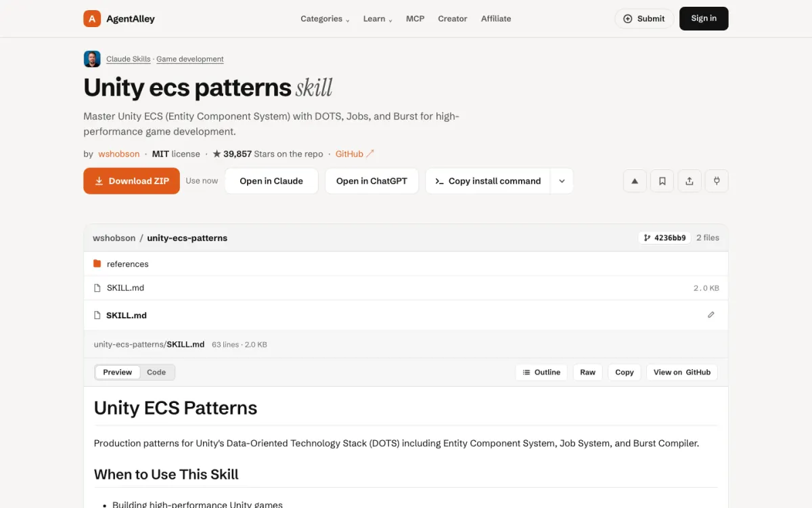
Task: Open the Claude Skills breadcrumb link
Action: tap(129, 59)
